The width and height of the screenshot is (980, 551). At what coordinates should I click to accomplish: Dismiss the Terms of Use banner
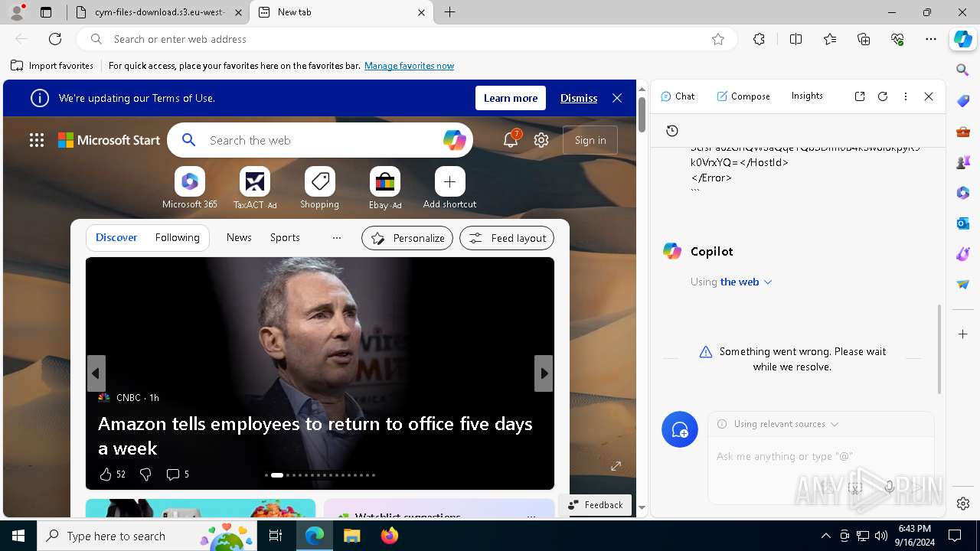(x=579, y=98)
